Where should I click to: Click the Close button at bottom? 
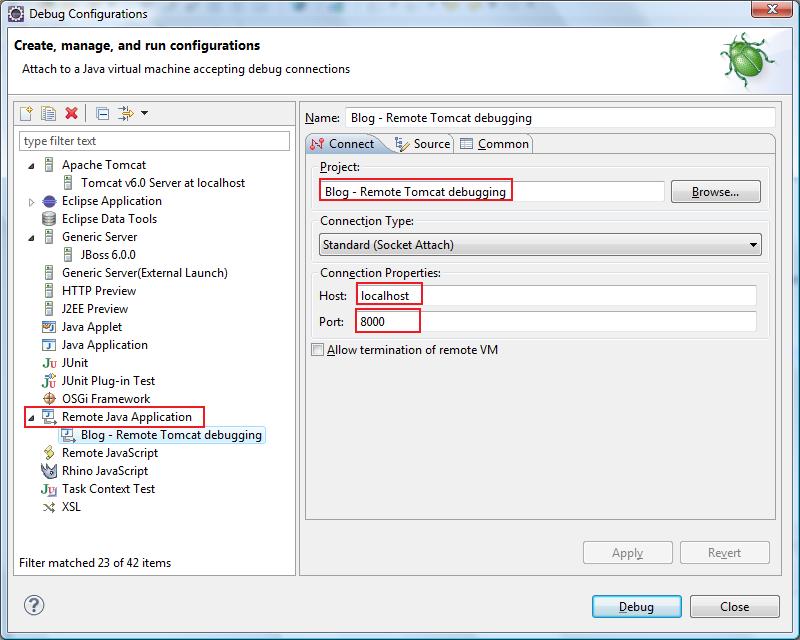click(x=735, y=606)
